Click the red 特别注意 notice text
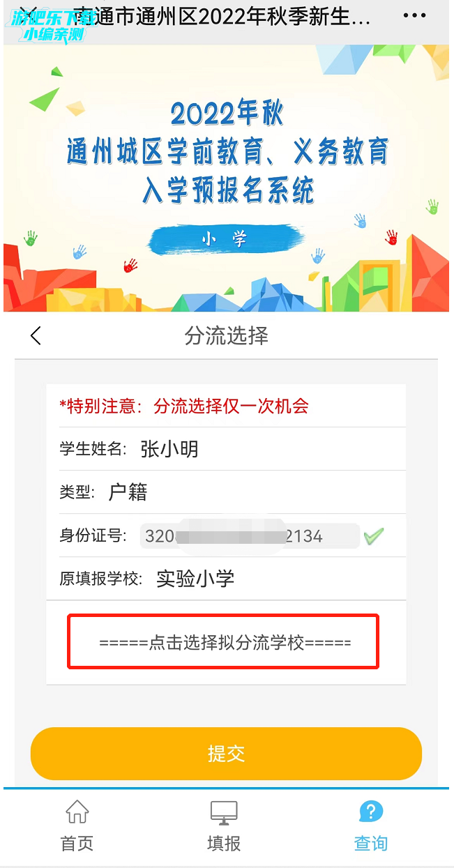 [184, 406]
